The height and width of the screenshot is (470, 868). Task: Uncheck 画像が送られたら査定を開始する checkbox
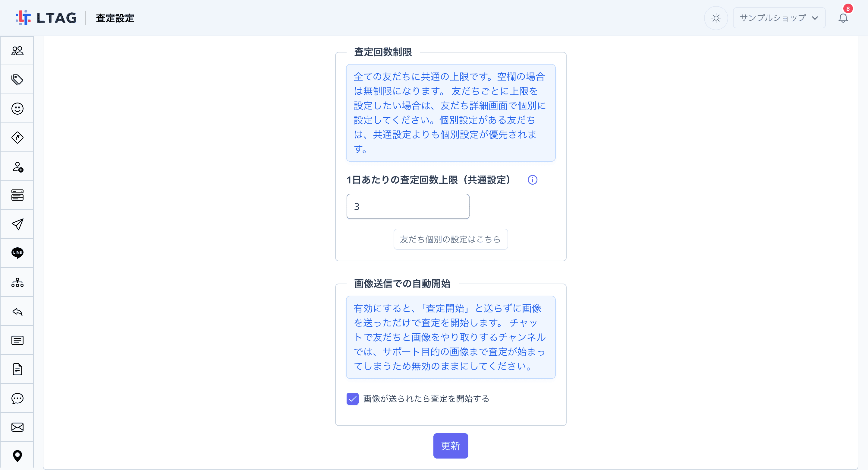pos(352,399)
